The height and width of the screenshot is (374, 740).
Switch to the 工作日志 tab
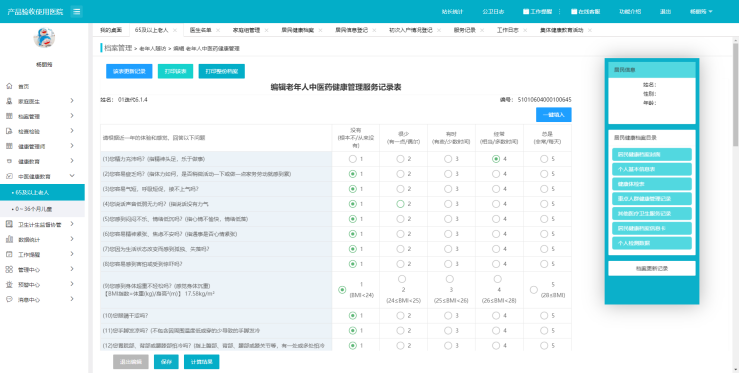[x=507, y=30]
